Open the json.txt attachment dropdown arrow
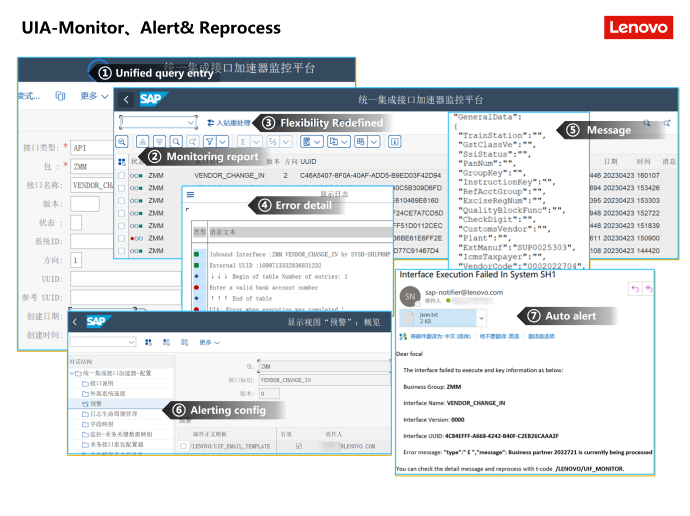 pyautogui.click(x=481, y=318)
